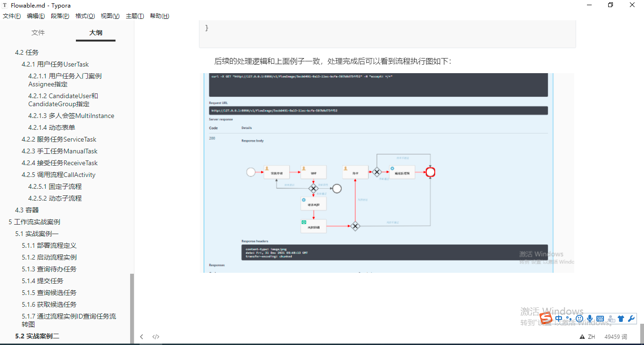Viewport: 644px width, 345px height.
Task: Select 5.1.5 查询候选任务 outline entry
Action: coord(49,293)
